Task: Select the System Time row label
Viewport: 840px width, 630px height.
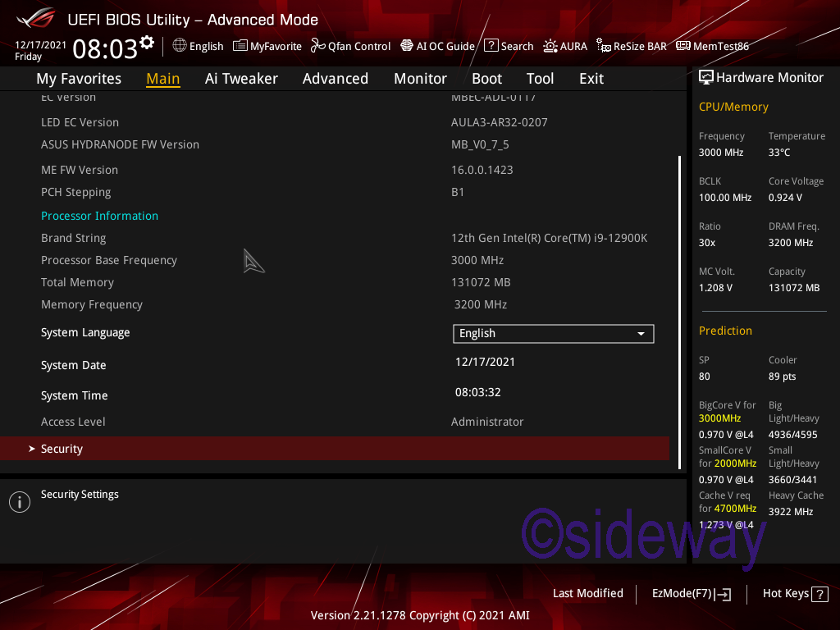Action: [75, 396]
